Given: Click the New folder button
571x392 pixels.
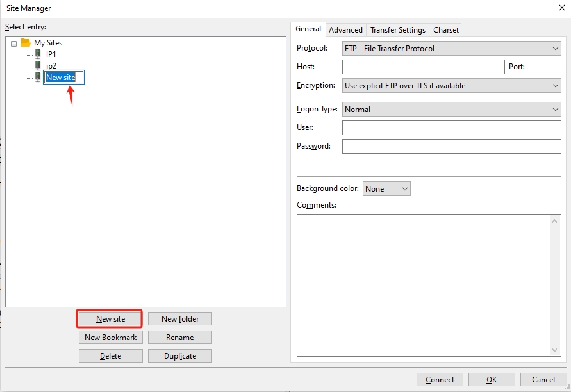Looking at the screenshot, I should [179, 319].
